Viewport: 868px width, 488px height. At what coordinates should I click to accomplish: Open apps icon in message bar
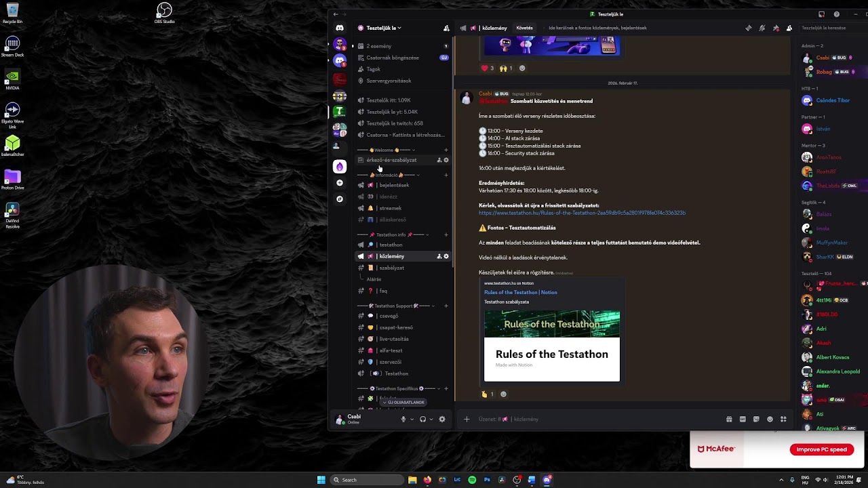coord(783,419)
